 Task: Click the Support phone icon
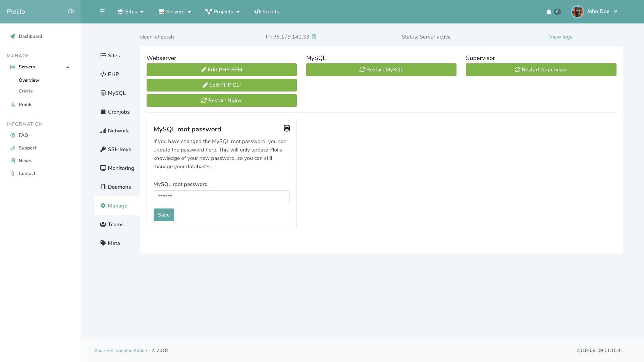13,148
